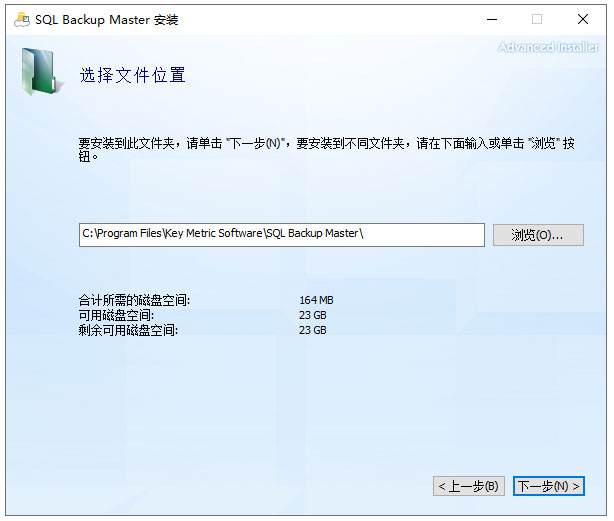The height and width of the screenshot is (521, 614).
Task: Click the 164 MB required space value
Action: click(316, 300)
